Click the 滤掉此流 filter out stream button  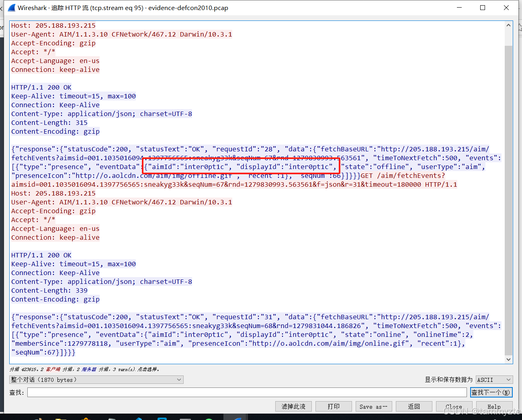pyautogui.click(x=293, y=406)
